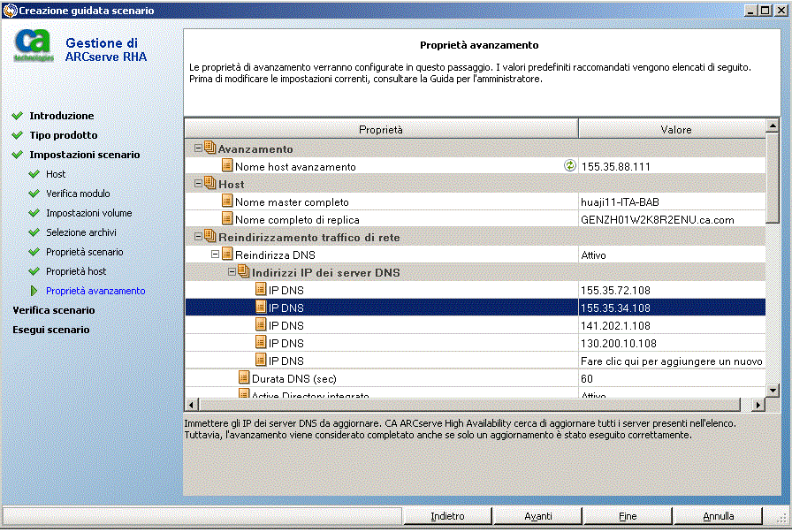The width and height of the screenshot is (792, 532).
Task: Click the Durata DNS value 60
Action: [x=586, y=378]
